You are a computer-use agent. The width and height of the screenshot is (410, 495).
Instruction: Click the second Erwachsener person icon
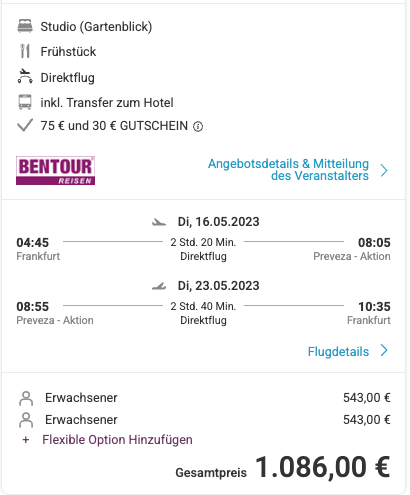click(x=26, y=420)
